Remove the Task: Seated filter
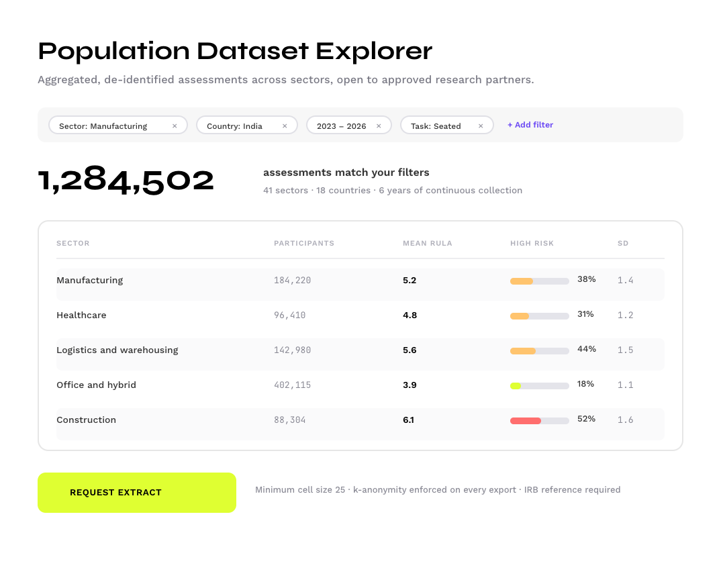The height and width of the screenshot is (588, 721). point(481,126)
